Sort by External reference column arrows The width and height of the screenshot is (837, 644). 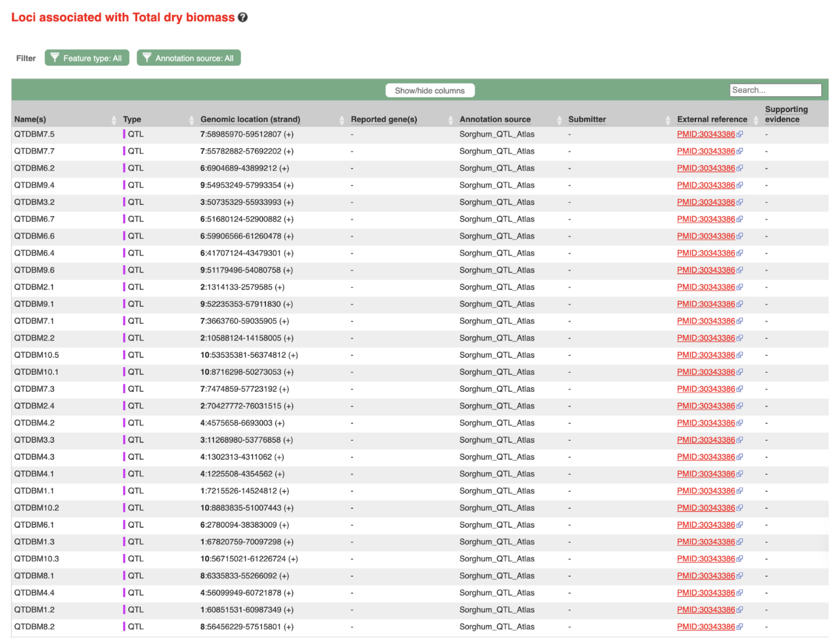tap(756, 120)
